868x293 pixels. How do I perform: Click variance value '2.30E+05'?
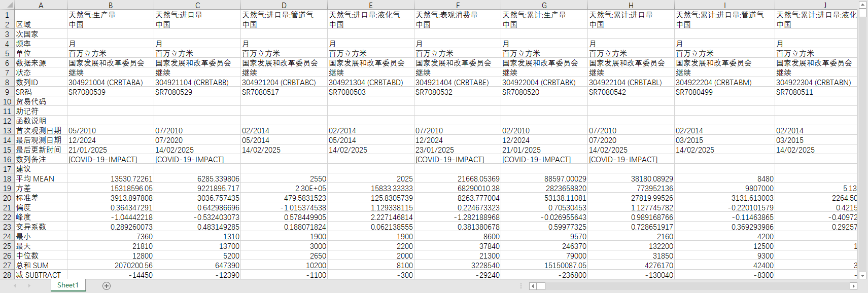click(x=284, y=188)
